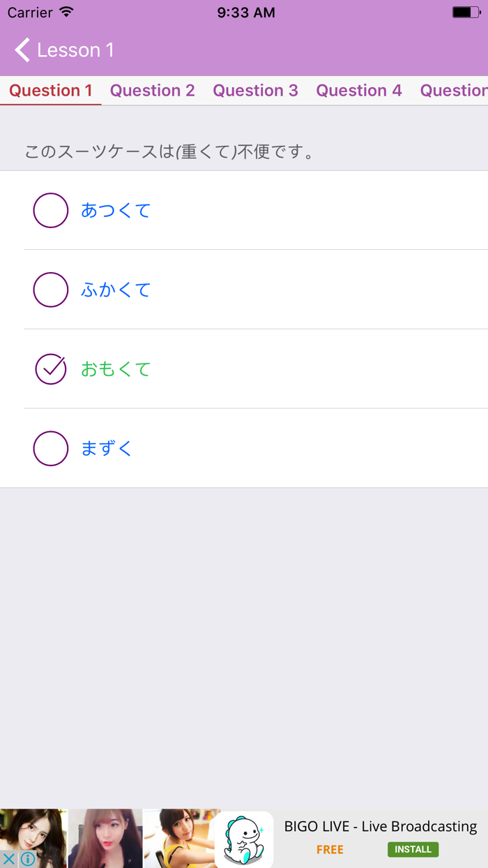Tap the FREE label on the banner ad
The width and height of the screenshot is (488, 868).
pos(330,849)
